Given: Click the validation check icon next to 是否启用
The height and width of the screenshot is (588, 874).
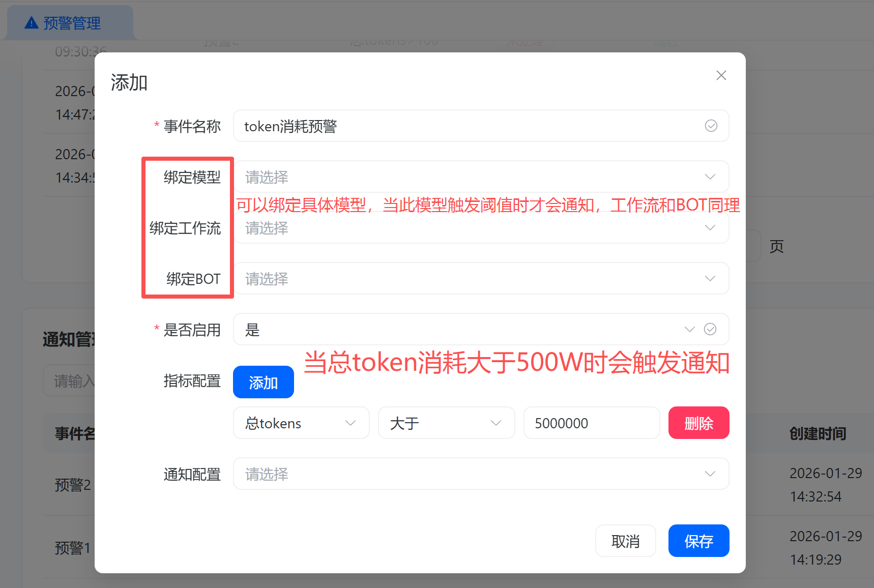Looking at the screenshot, I should click(x=710, y=329).
